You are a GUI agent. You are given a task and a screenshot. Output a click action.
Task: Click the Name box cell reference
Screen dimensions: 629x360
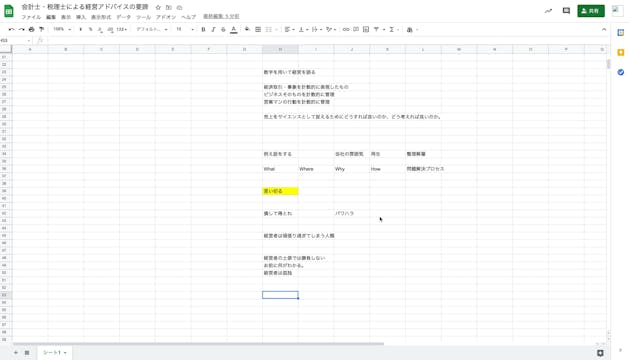(x=15, y=40)
